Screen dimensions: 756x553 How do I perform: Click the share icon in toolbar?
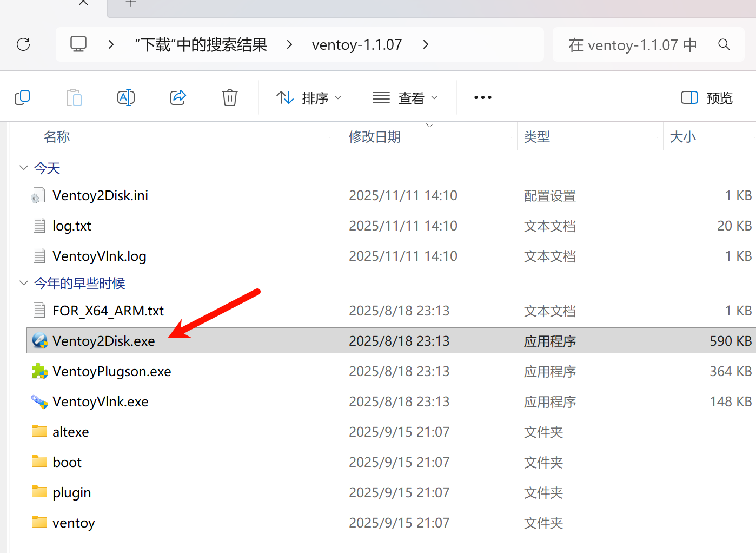tap(178, 98)
